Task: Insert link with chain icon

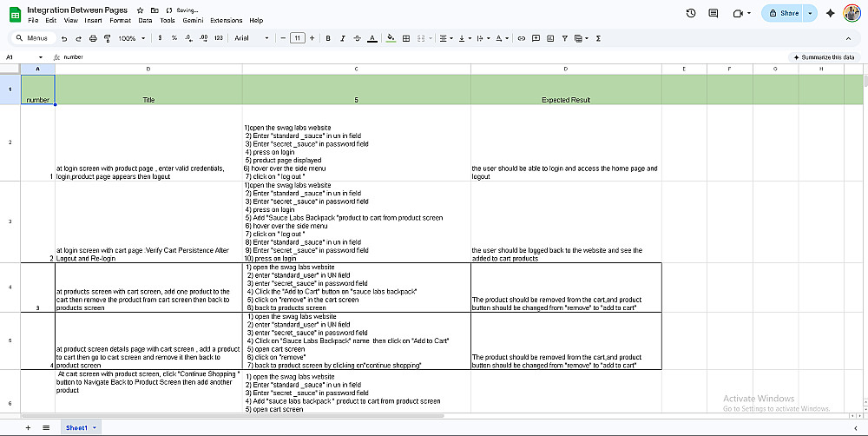Action: click(x=522, y=38)
